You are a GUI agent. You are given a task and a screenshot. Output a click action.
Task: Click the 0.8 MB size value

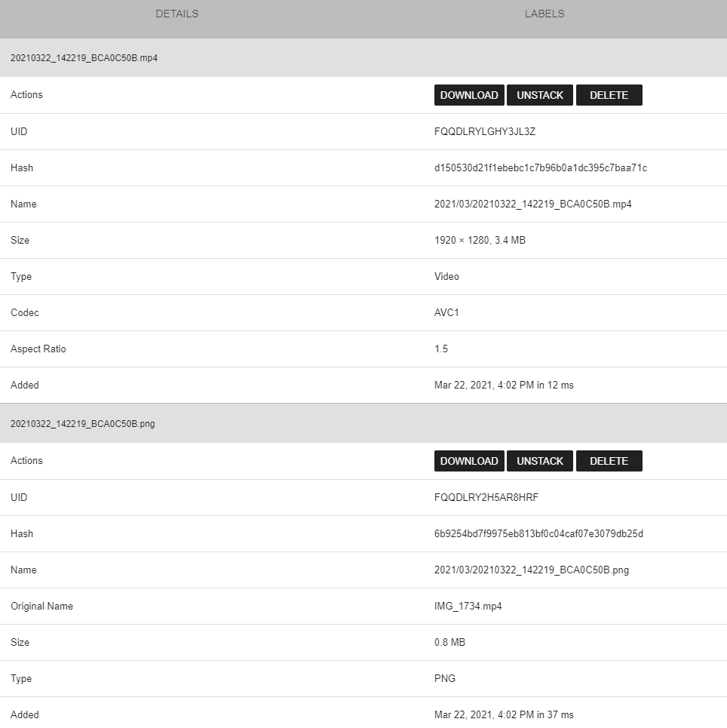pos(449,643)
